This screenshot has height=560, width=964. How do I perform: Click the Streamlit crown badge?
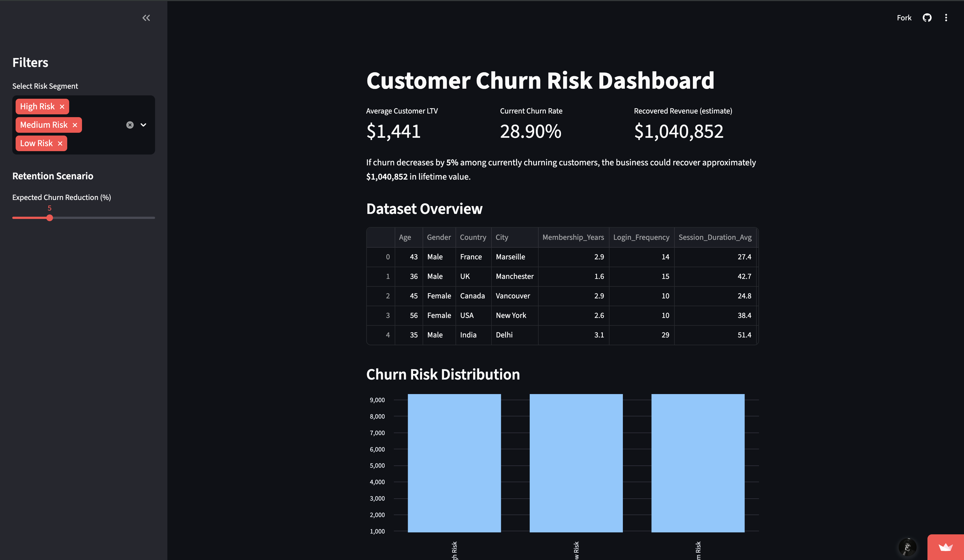(x=945, y=547)
